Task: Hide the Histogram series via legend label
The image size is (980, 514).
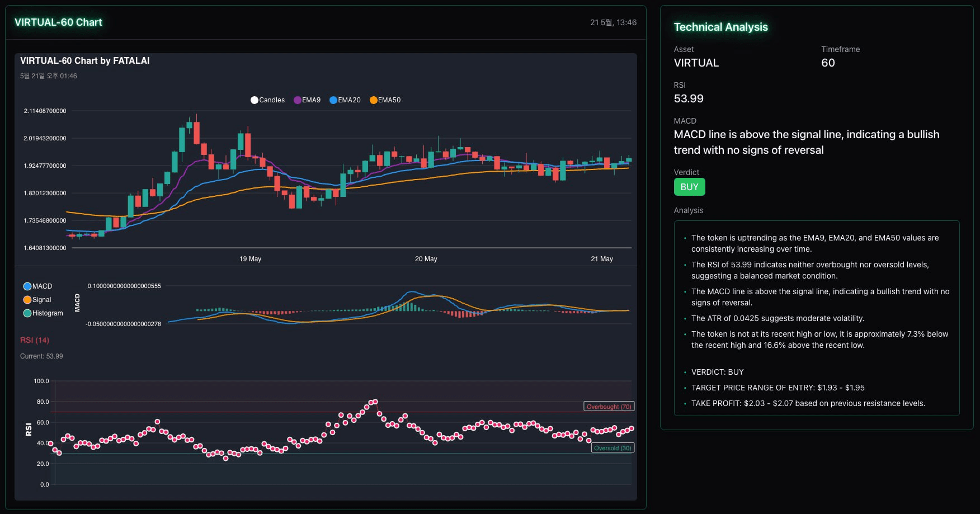Action: pos(48,313)
